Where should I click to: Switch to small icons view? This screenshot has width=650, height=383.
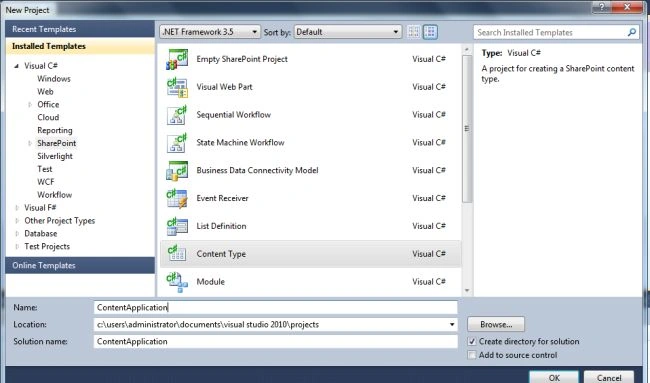point(413,32)
